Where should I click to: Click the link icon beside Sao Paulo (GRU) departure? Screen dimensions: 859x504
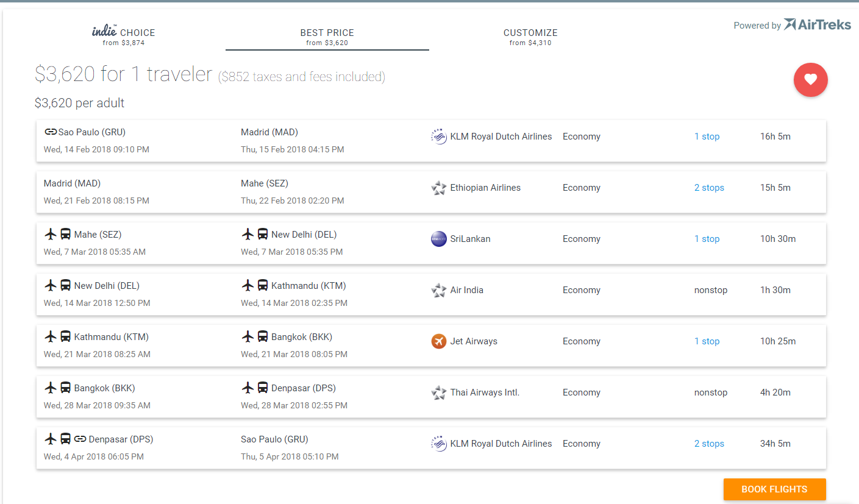click(x=51, y=132)
